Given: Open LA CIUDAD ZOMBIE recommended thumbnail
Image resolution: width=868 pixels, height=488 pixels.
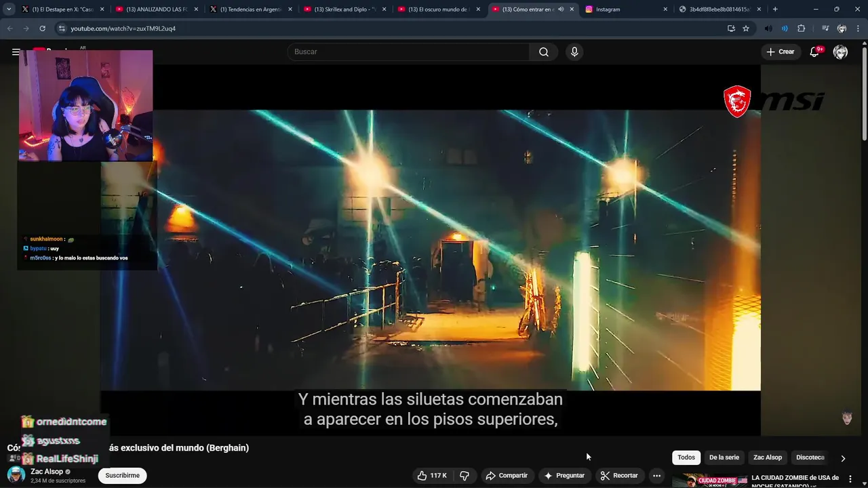Looking at the screenshot, I should (710, 480).
